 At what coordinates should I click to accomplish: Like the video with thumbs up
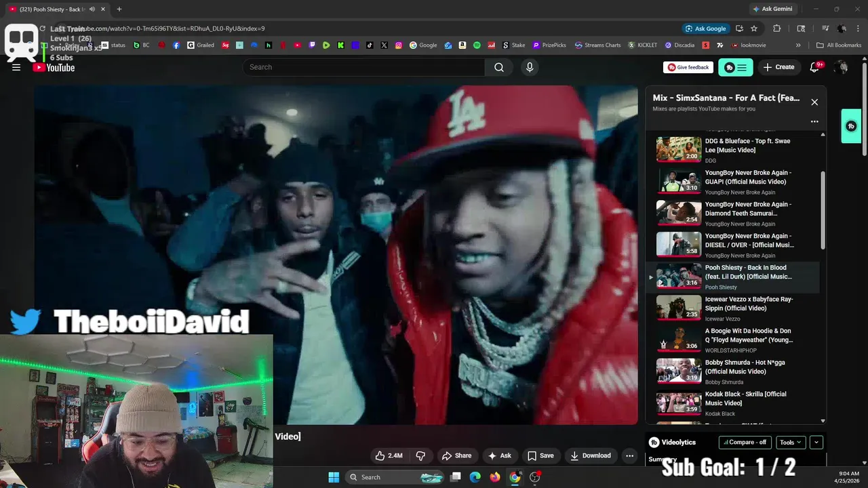pyautogui.click(x=389, y=455)
